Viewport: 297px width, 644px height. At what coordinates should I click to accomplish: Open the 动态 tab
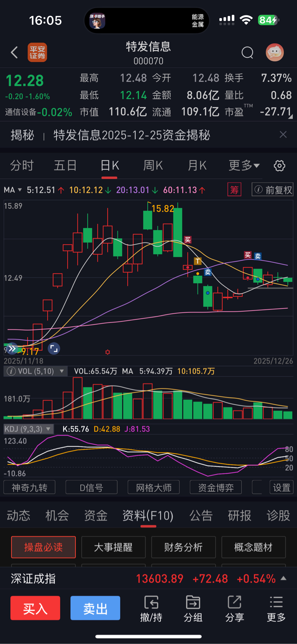(19, 516)
